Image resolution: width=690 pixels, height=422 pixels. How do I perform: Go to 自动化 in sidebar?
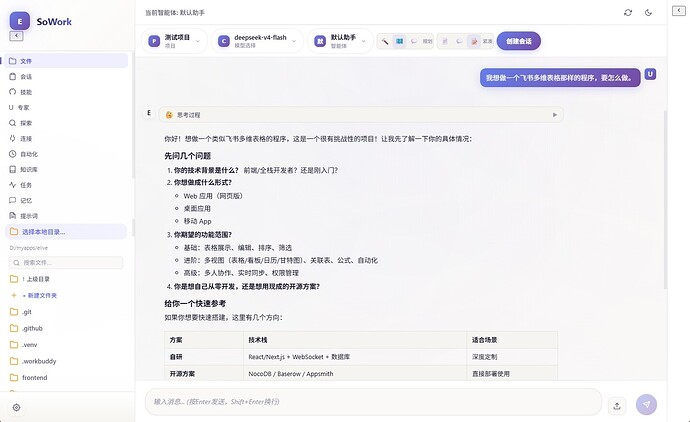click(66, 154)
